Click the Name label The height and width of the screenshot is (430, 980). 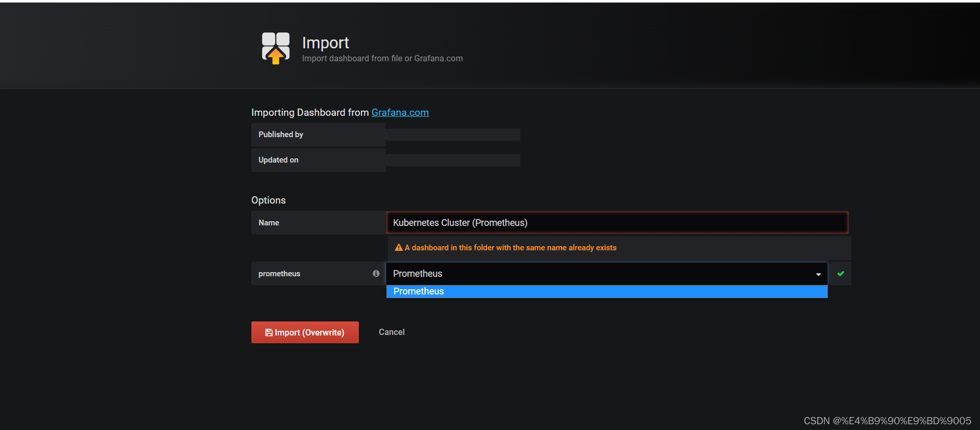[x=269, y=223]
